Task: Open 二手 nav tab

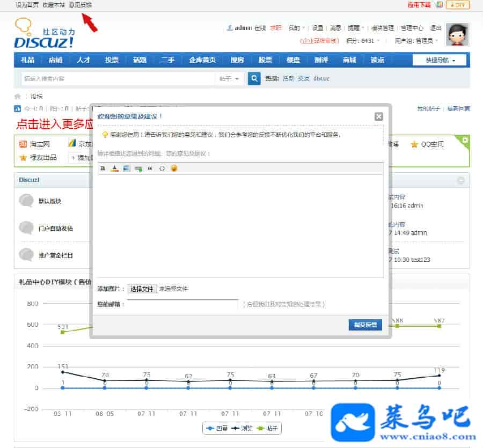Action: pos(167,60)
